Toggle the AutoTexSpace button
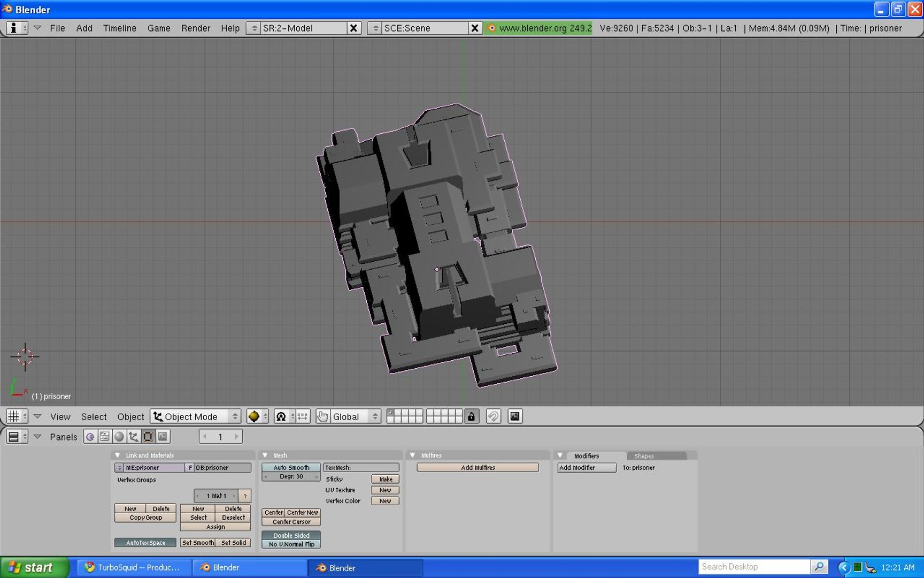Image resolution: width=924 pixels, height=578 pixels. pos(145,543)
